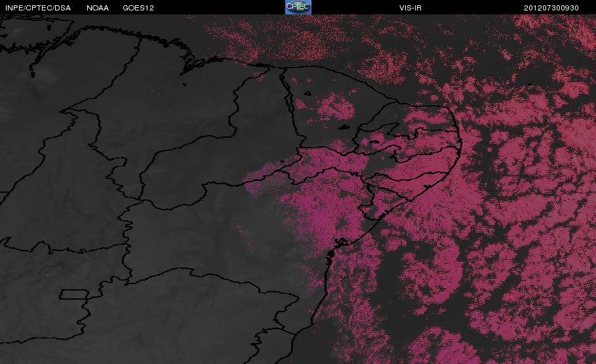Click the CPTEC logo in header
The image size is (596, 364).
(x=298, y=7)
